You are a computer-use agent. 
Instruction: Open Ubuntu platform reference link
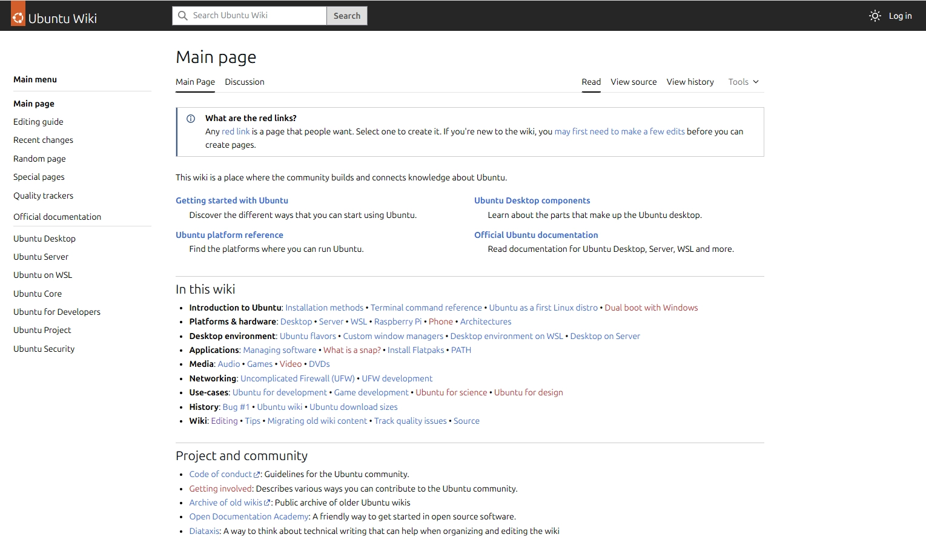[230, 235]
